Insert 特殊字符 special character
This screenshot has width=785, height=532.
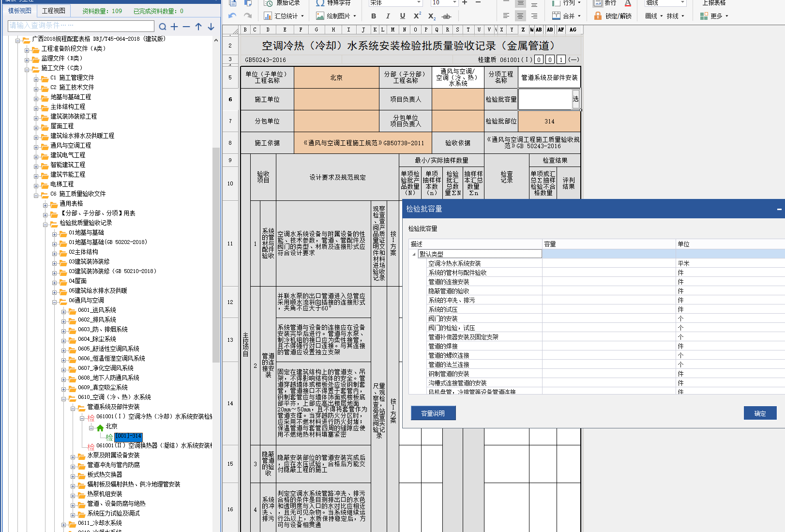[333, 3]
